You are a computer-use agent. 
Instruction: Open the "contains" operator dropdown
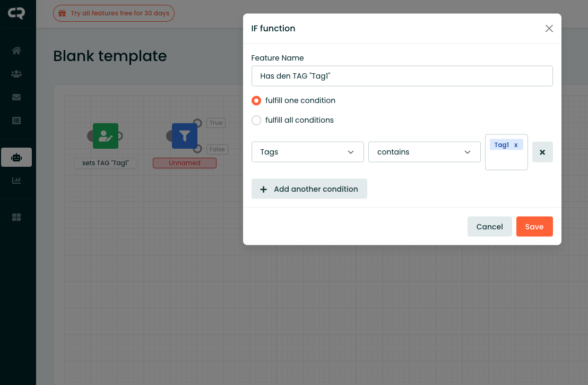pos(424,152)
